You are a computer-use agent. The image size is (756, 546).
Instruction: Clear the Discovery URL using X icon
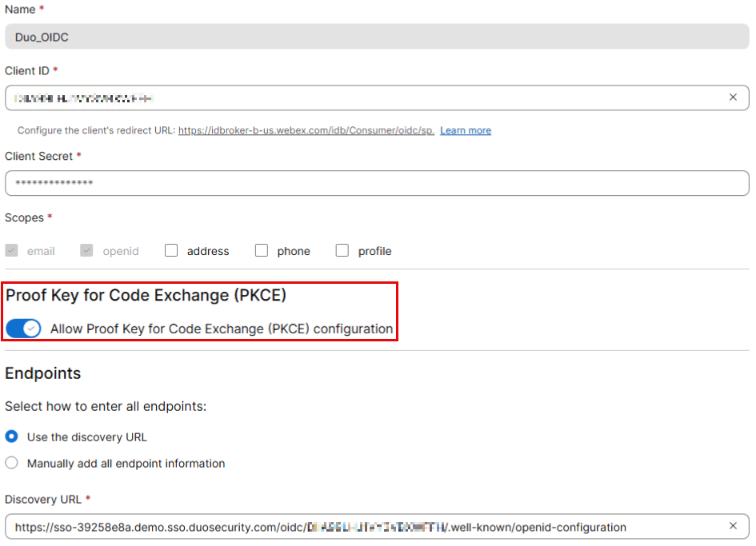733,526
